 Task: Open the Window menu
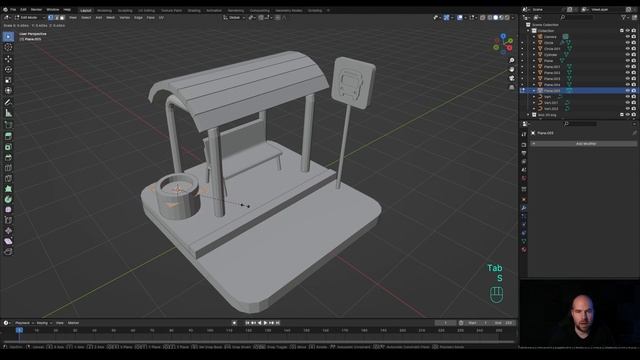53,9
